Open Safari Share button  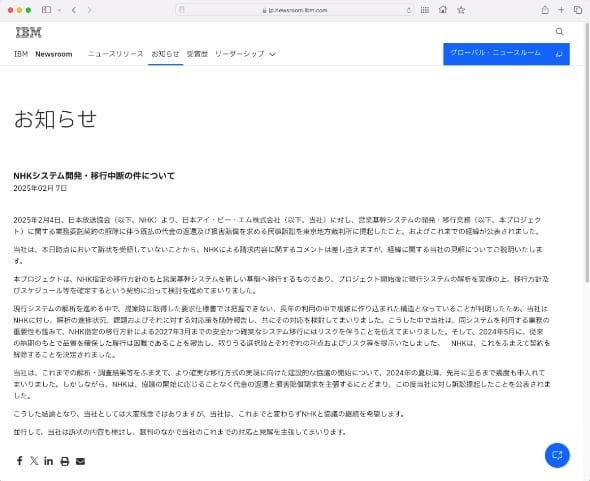(545, 10)
